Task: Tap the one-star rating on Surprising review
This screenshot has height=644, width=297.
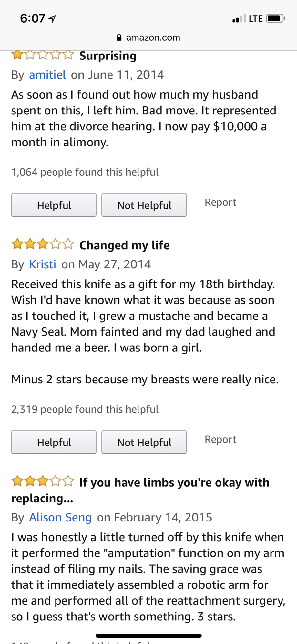Action: [x=43, y=55]
